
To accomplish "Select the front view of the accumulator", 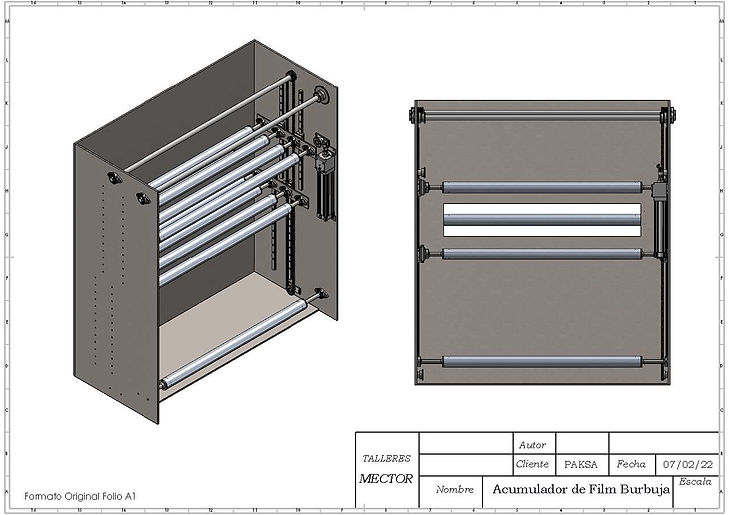I will click(x=543, y=242).
